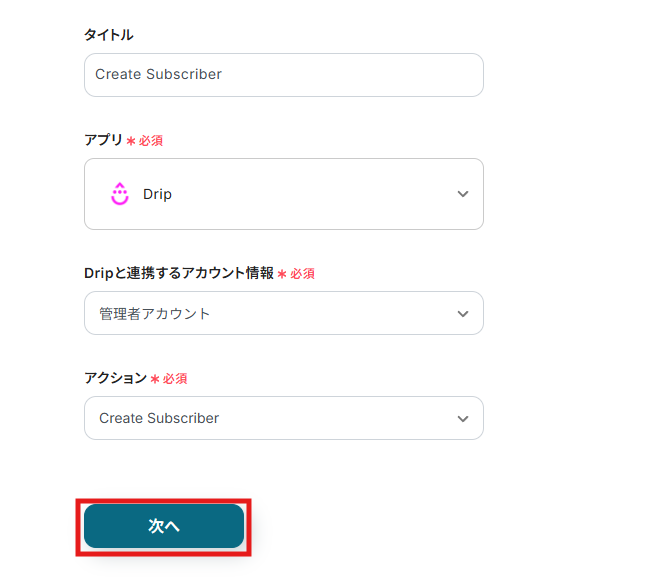Screen dimensions: 668x587
Task: Click the 次へ button
Action: click(164, 526)
